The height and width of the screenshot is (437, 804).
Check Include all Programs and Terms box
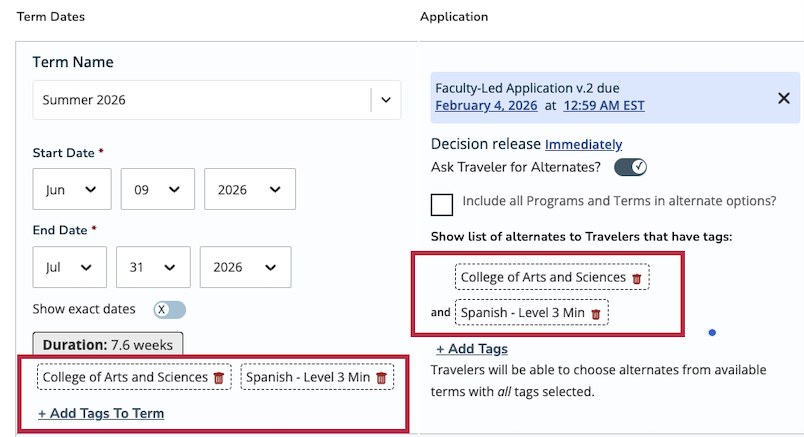click(x=442, y=204)
